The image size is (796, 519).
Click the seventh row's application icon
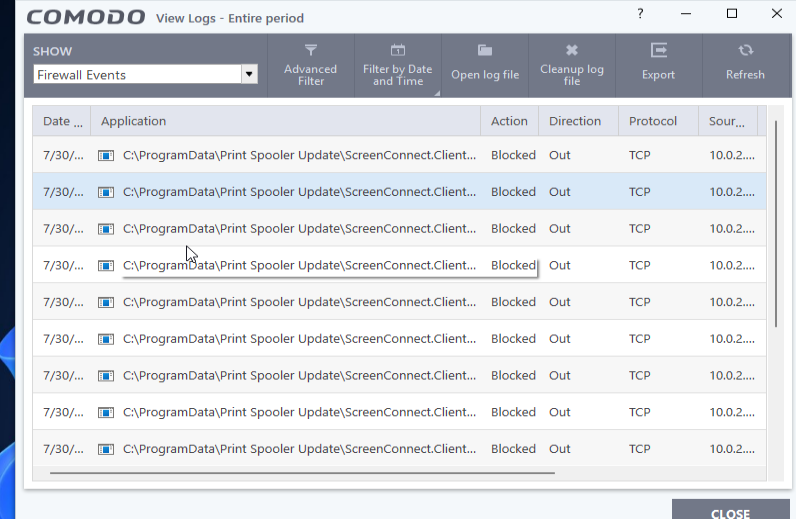(x=106, y=376)
